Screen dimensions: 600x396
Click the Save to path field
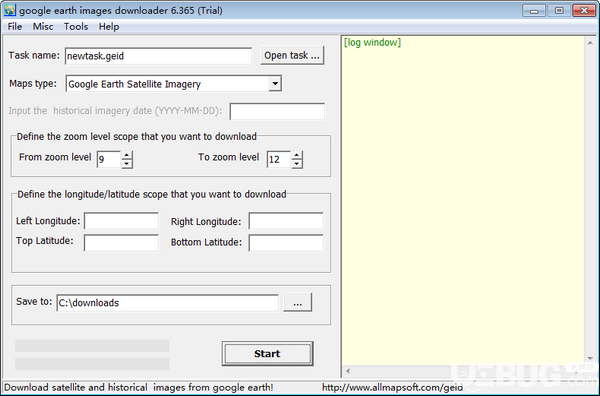(x=168, y=303)
